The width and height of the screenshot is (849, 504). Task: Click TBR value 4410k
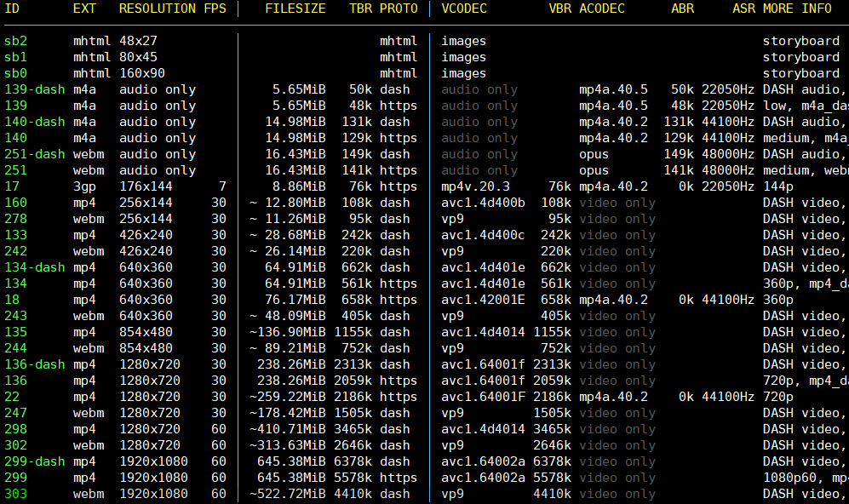353,495
